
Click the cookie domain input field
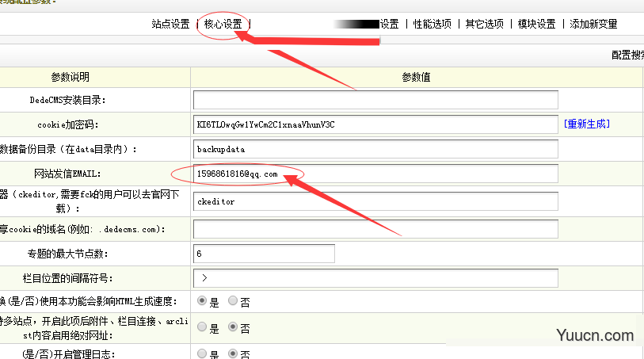[375, 229]
